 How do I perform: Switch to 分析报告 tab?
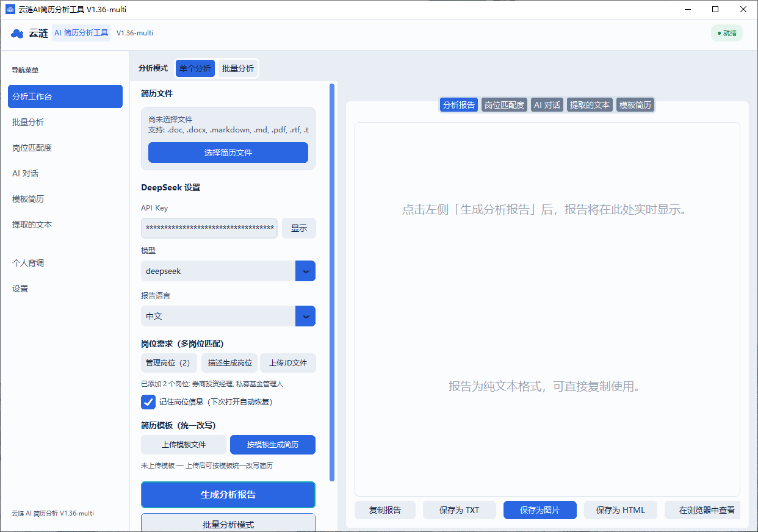[x=459, y=105]
